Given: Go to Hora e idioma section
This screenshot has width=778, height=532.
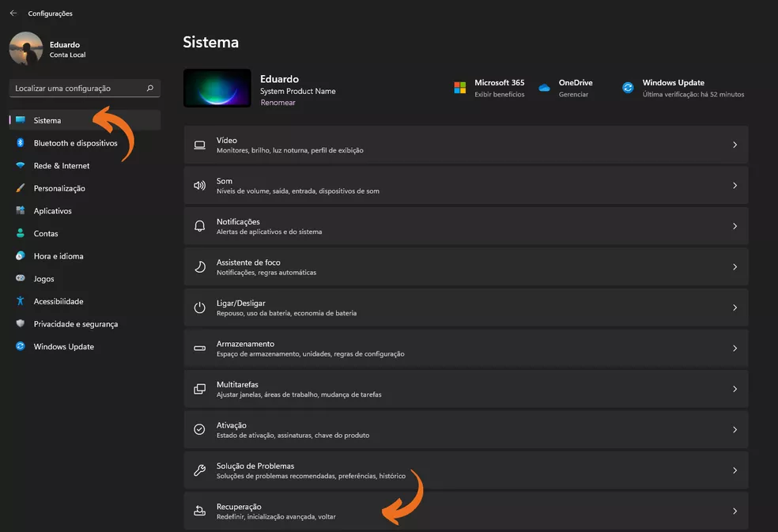Looking at the screenshot, I should (58, 256).
